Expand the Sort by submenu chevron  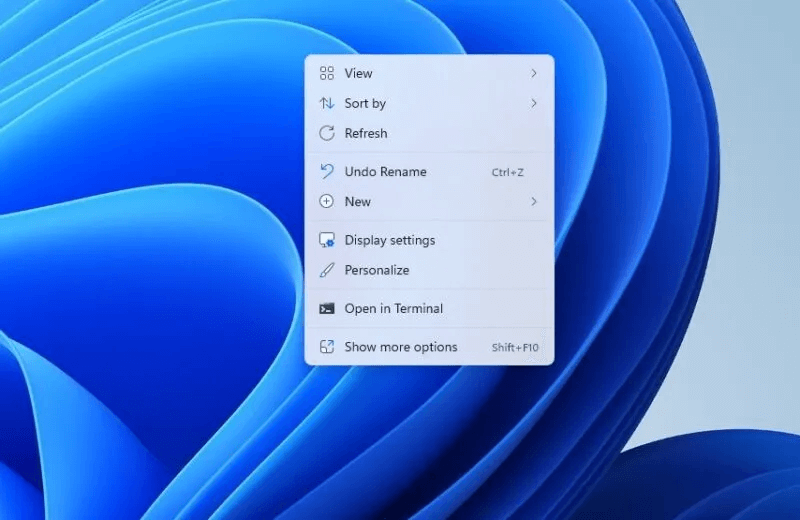click(x=534, y=103)
